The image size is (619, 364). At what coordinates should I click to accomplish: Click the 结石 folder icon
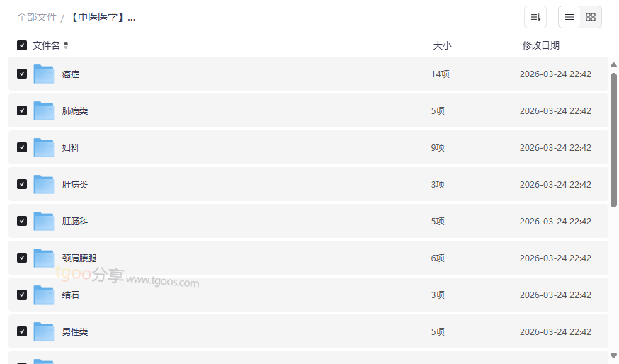44,295
